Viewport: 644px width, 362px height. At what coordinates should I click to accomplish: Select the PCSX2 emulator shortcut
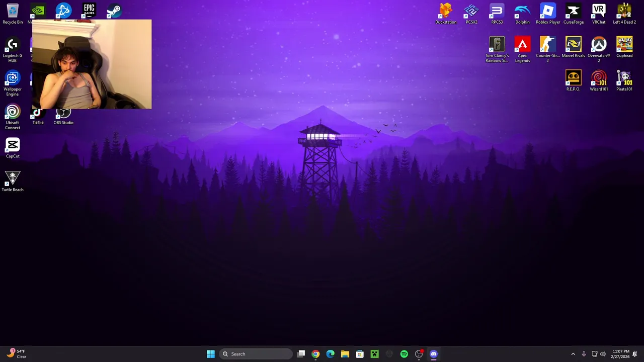click(471, 14)
